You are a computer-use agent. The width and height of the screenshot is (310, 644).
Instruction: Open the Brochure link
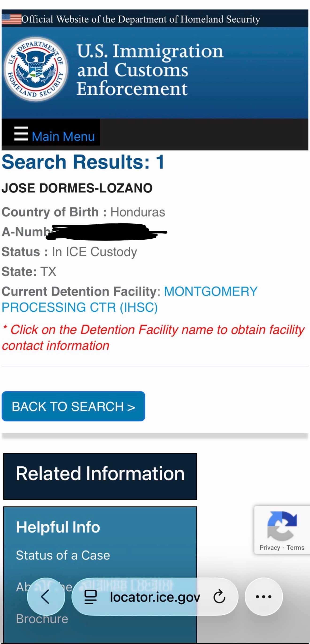42,619
